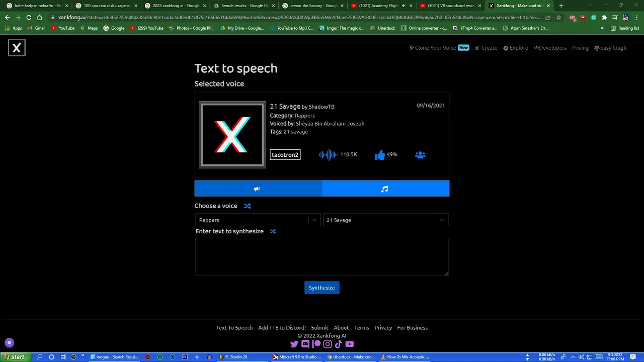
Task: Open the footer Submit link
Action: click(x=319, y=328)
